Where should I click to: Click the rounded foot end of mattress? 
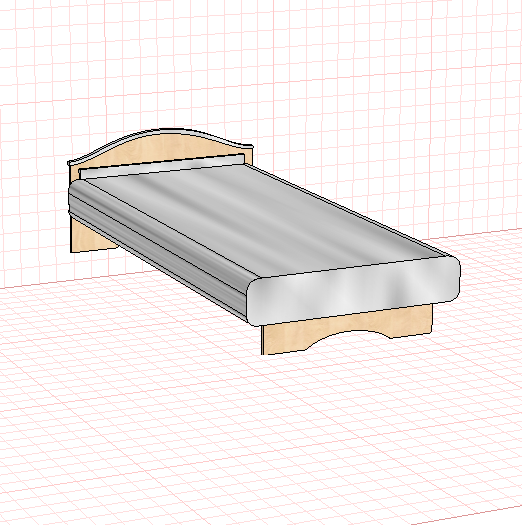pyautogui.click(x=353, y=290)
